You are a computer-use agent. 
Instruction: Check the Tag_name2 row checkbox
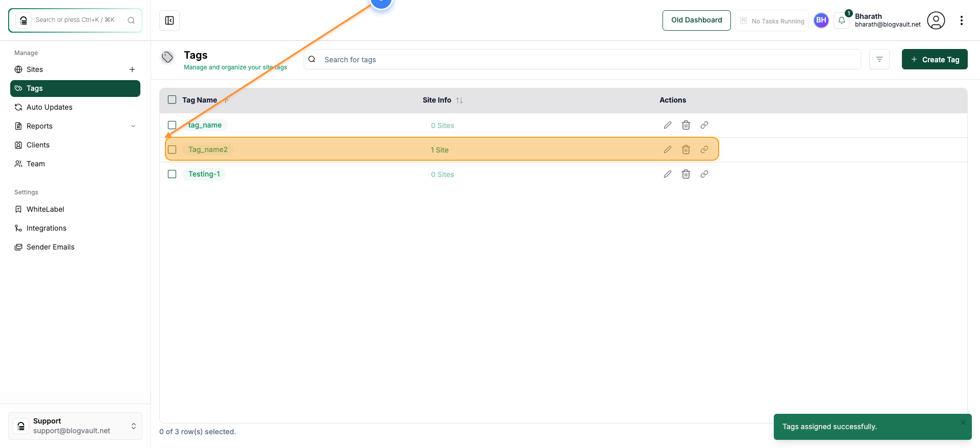pos(172,150)
